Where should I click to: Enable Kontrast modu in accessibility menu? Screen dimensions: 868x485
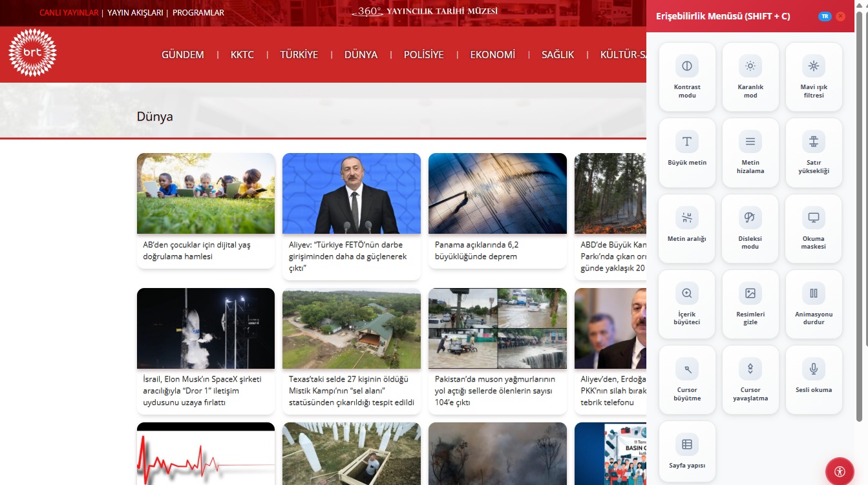[x=687, y=67]
